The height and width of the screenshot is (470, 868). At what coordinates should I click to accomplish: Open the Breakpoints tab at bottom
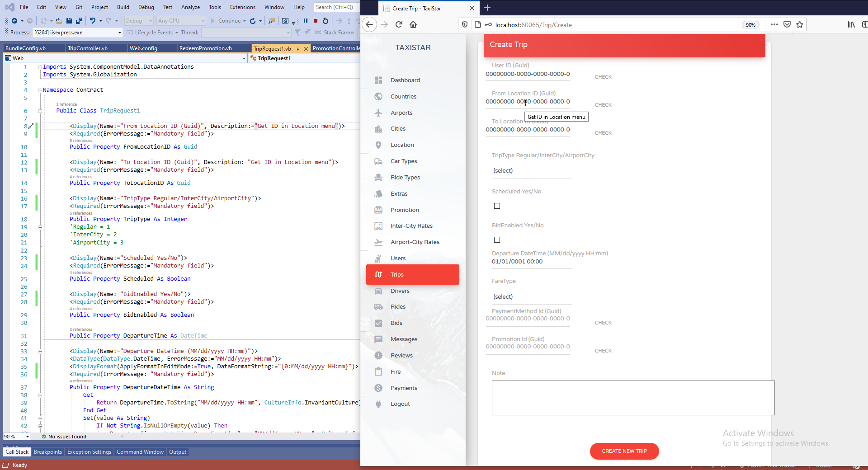click(x=48, y=452)
